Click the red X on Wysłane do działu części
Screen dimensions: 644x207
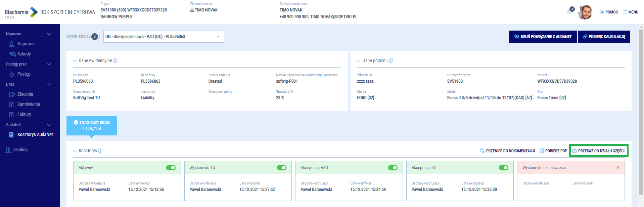618,168
